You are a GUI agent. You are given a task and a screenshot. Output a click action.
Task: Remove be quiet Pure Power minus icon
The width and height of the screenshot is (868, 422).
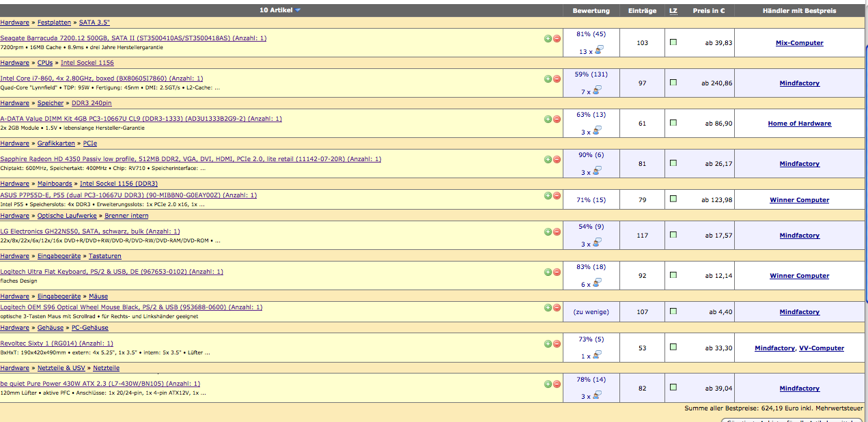click(557, 384)
